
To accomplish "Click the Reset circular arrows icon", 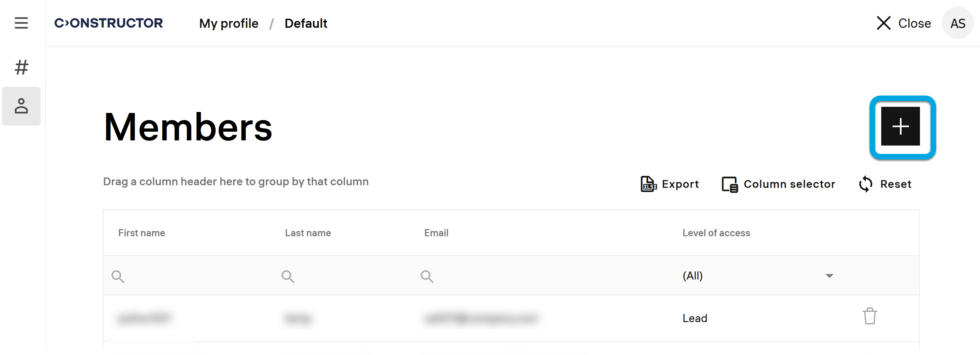I will [x=865, y=184].
